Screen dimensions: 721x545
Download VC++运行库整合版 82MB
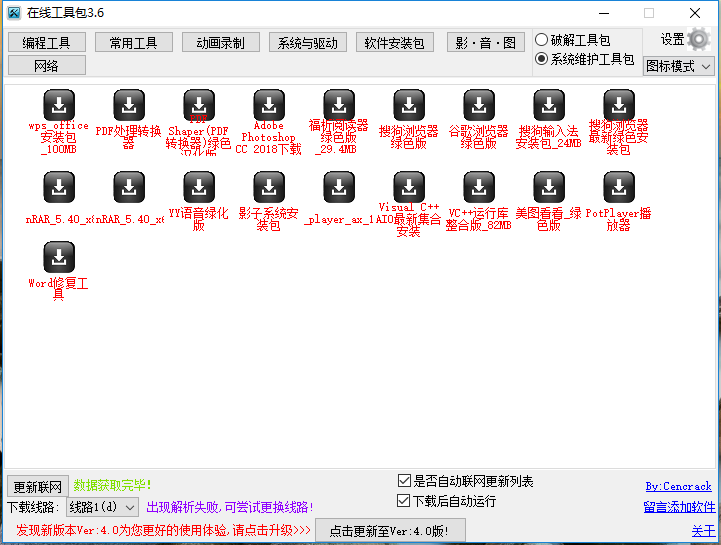(479, 187)
